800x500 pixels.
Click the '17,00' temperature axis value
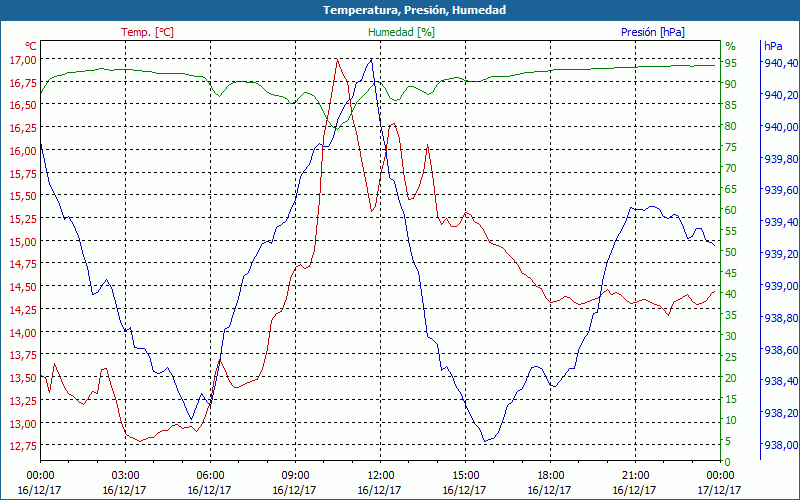pyautogui.click(x=23, y=60)
